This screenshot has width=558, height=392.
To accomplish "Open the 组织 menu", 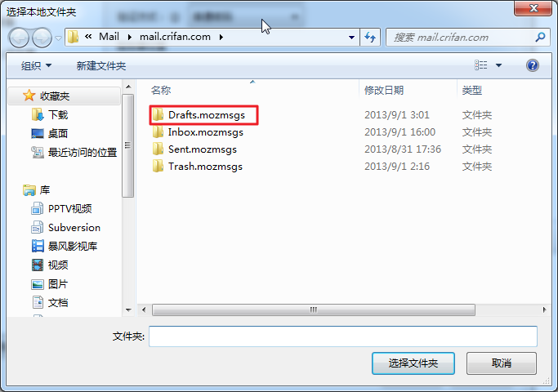I will (x=36, y=66).
